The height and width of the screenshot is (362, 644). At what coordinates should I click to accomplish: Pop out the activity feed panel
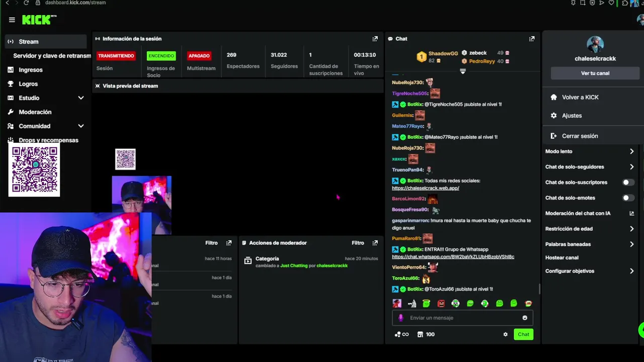coord(229,243)
